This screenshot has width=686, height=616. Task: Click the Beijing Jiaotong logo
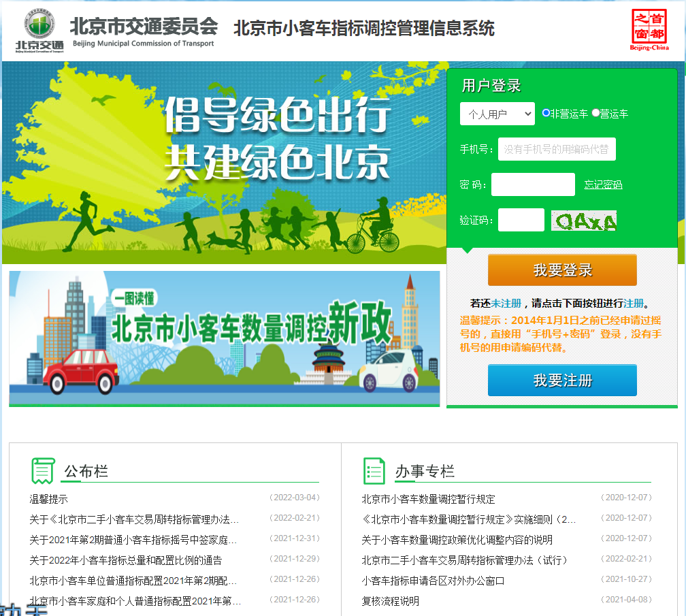[x=39, y=27]
